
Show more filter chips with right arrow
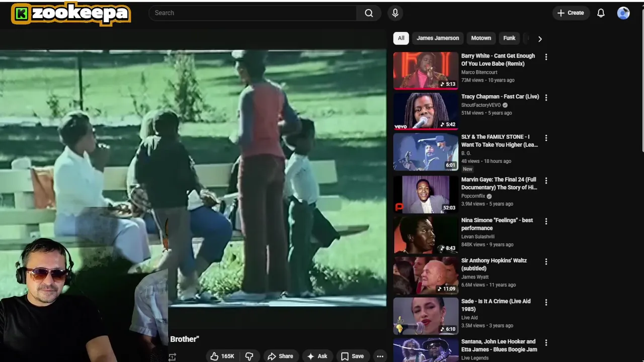tap(540, 39)
